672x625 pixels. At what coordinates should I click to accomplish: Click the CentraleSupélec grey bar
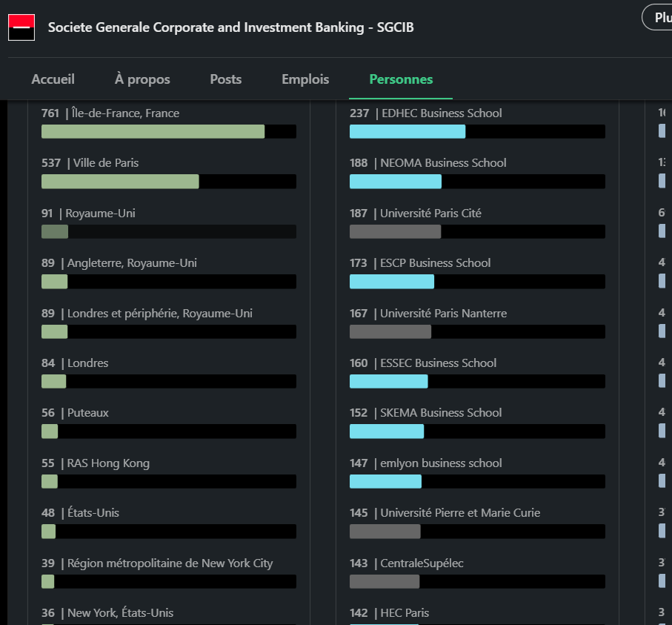[477, 582]
